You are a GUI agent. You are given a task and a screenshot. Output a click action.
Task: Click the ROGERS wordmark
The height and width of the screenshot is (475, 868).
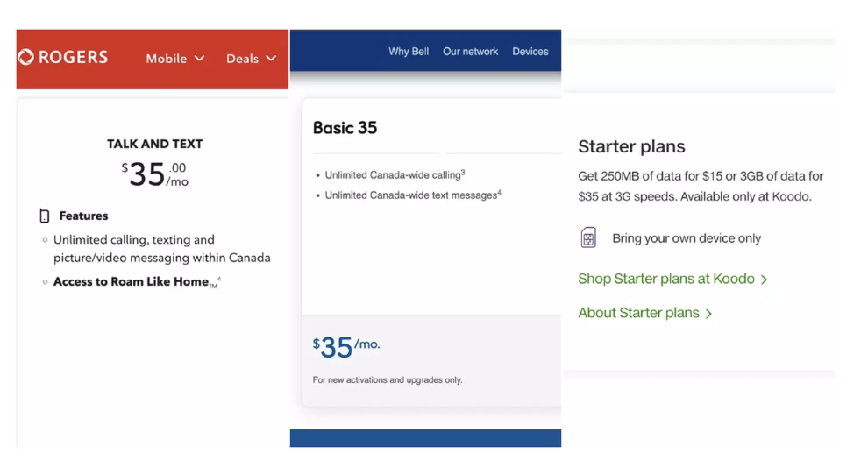coord(73,57)
